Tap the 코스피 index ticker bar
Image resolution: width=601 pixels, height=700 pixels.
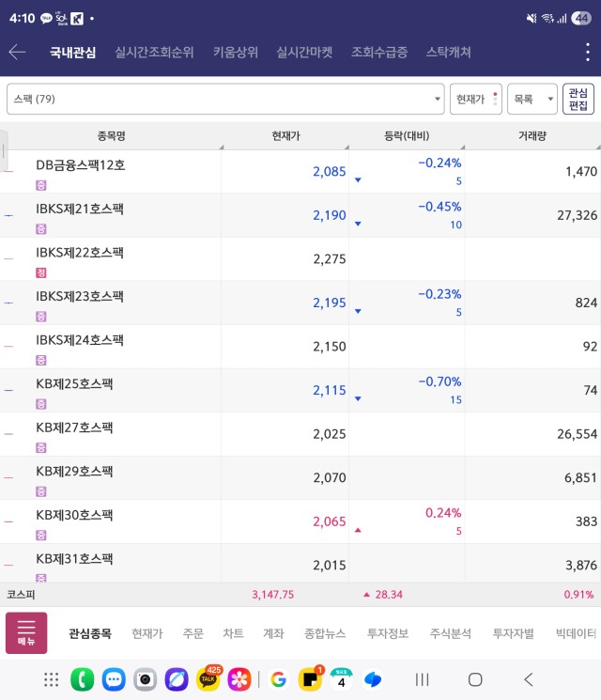[300, 594]
